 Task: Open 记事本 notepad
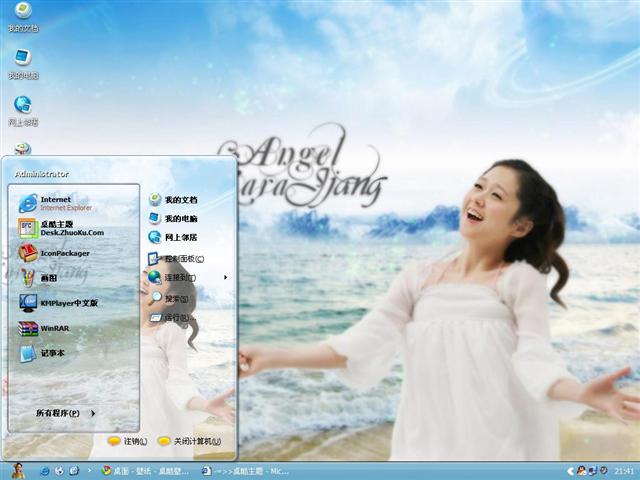41,353
